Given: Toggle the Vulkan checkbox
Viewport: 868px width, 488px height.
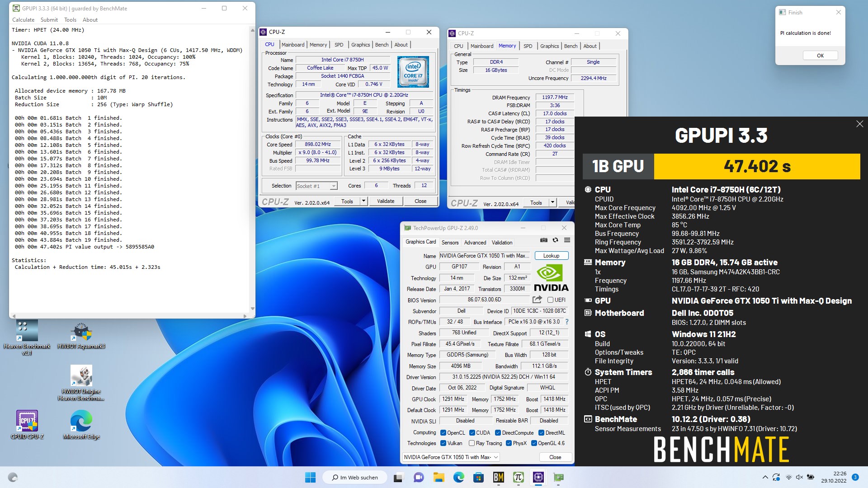Looking at the screenshot, I should (443, 443).
